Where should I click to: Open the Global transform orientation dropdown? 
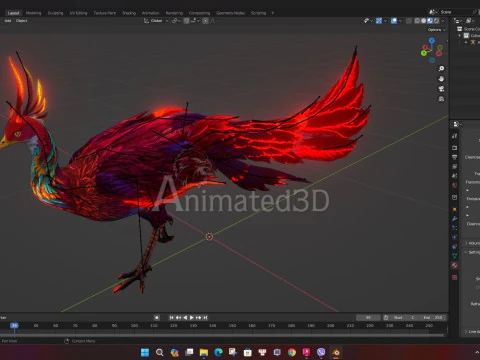156,21
